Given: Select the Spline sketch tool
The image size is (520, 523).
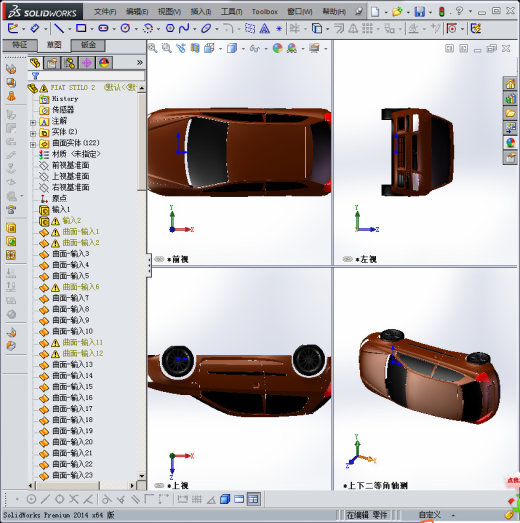Looking at the screenshot, I should coord(184,28).
